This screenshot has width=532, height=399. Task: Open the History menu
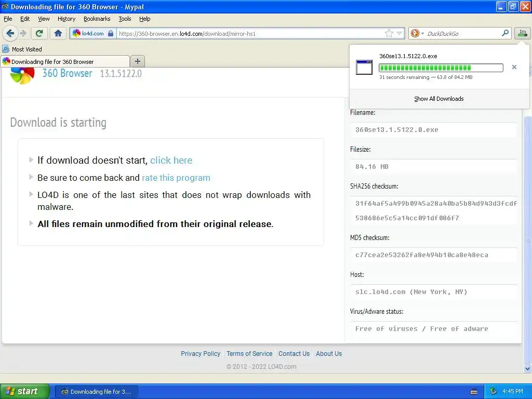[x=66, y=19]
